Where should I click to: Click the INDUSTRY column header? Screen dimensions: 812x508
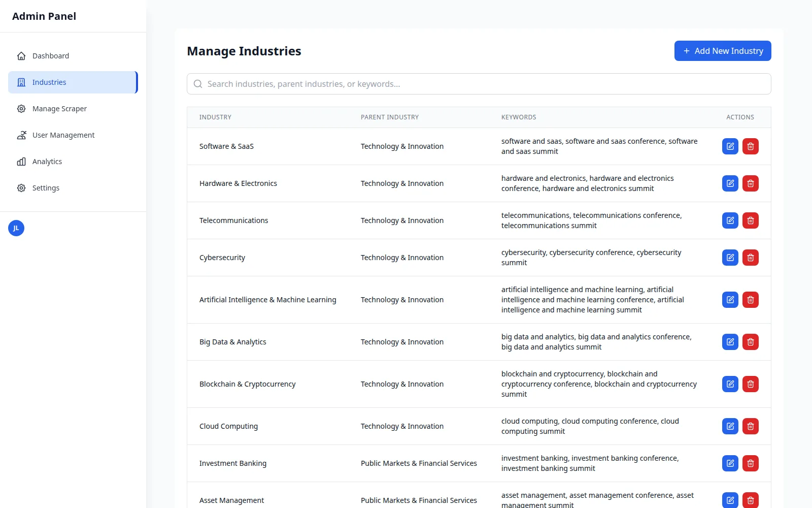coord(215,117)
